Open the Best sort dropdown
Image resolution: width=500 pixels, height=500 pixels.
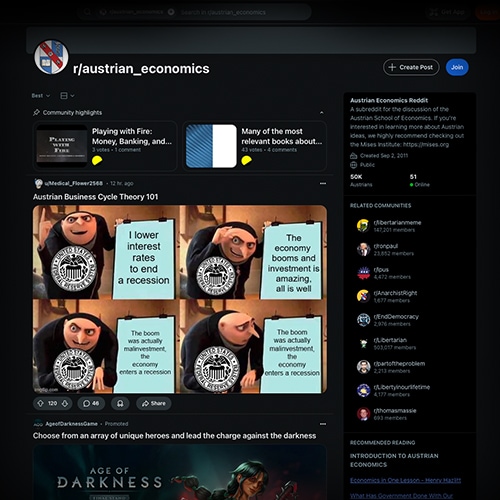pyautogui.click(x=41, y=96)
